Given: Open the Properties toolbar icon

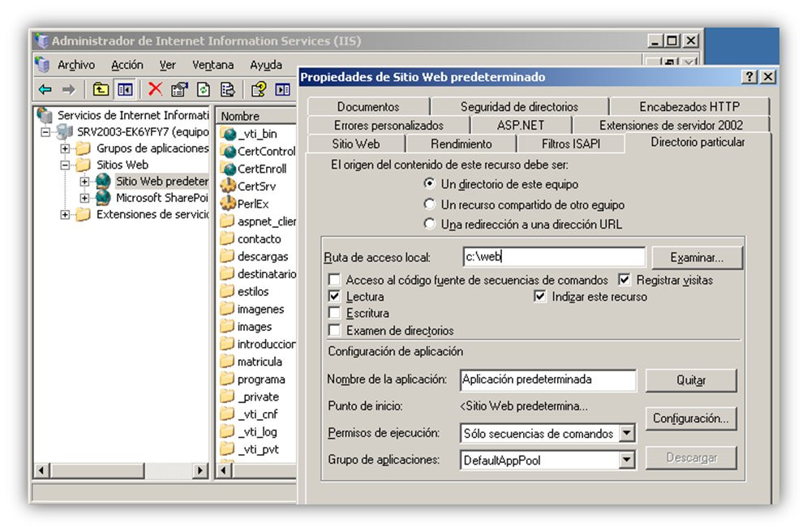Looking at the screenshot, I should pos(179,89).
